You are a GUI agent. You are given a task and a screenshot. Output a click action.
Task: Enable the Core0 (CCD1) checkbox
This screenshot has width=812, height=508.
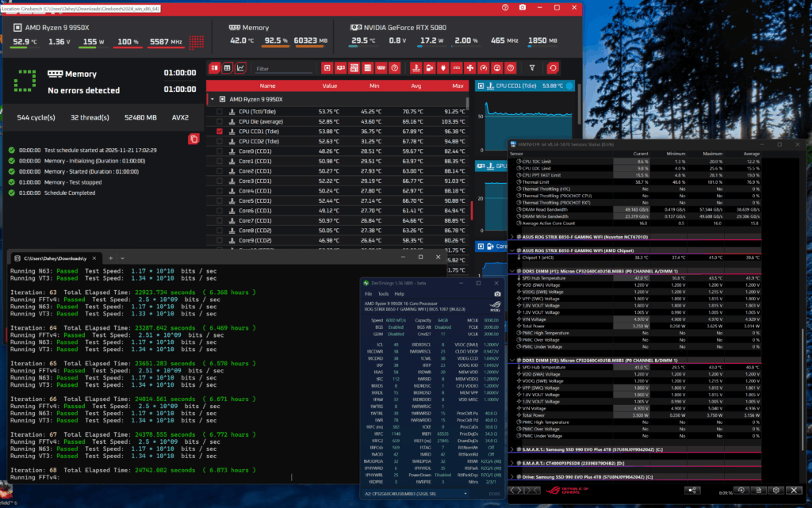point(220,151)
